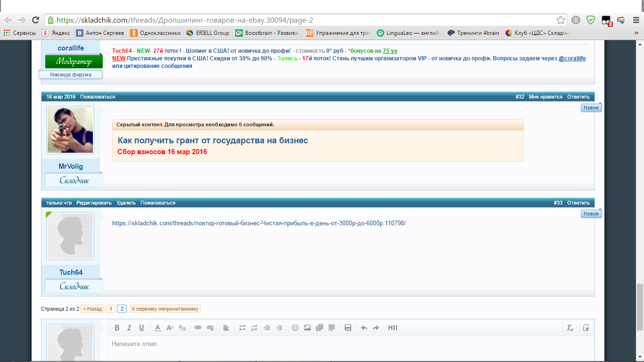Image resolution: width=644 pixels, height=362 pixels.
Task: Go to page 1 of the thread
Action: point(110,309)
